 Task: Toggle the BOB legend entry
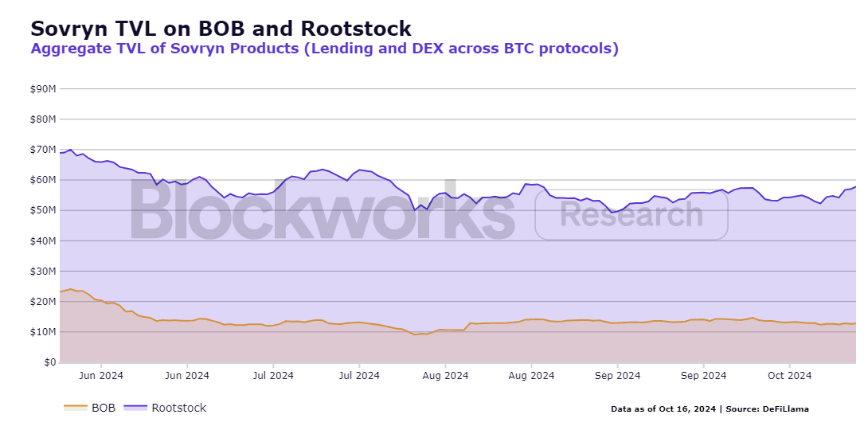[90, 408]
